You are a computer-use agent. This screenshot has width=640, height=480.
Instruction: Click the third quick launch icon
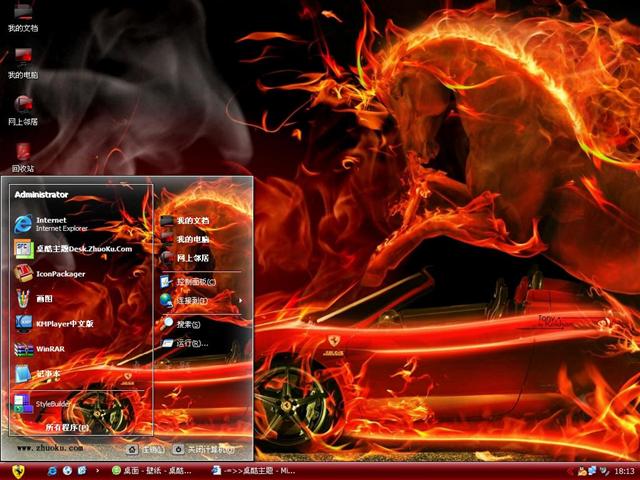tap(82, 471)
